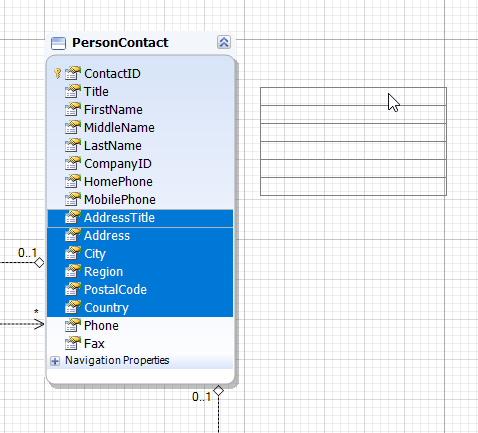Click association arrow end marked with asterisk
The width and height of the screenshot is (478, 433).
39,324
